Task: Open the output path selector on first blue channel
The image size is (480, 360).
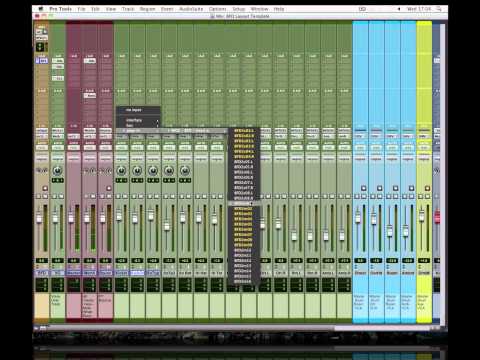Action: [x=360, y=136]
